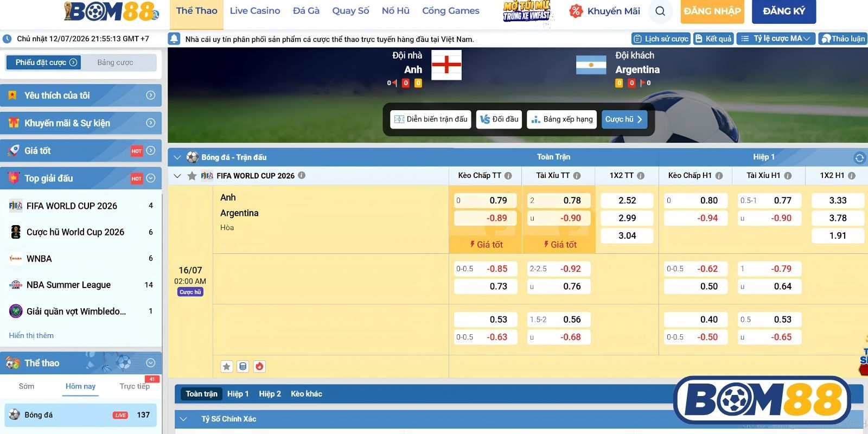
Task: Toggle favorite star for FIFA World Cup 2026 league
Action: (192, 176)
